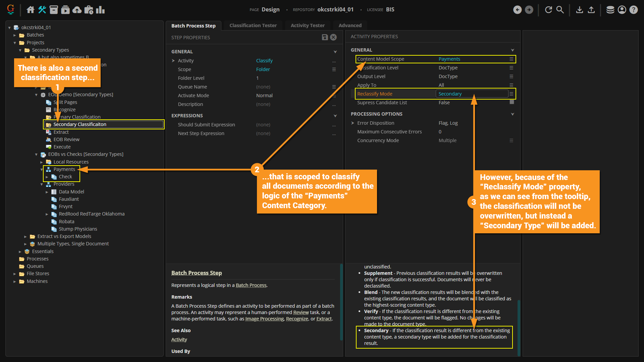Open the bar chart Stats icon
This screenshot has width=644, height=362.
(x=100, y=10)
